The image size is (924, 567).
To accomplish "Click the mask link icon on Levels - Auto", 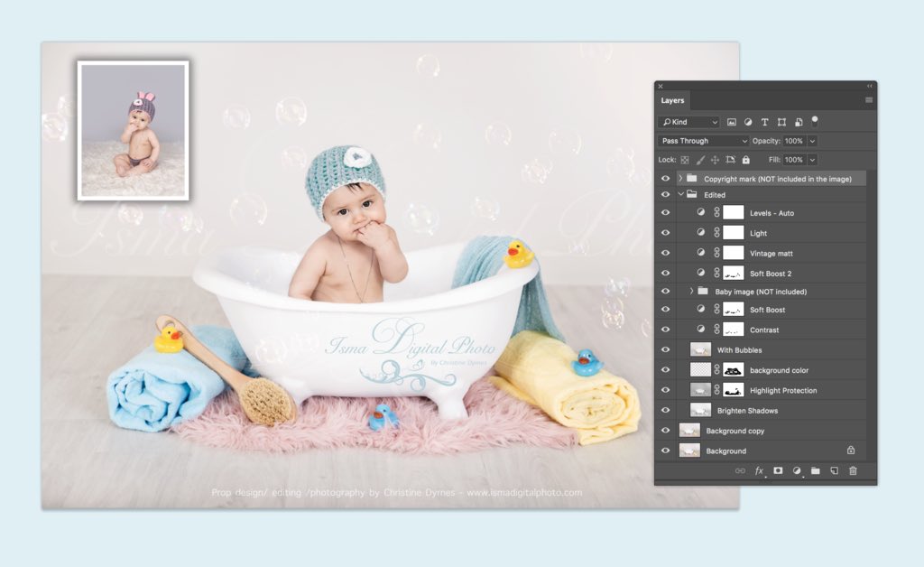I will (716, 213).
